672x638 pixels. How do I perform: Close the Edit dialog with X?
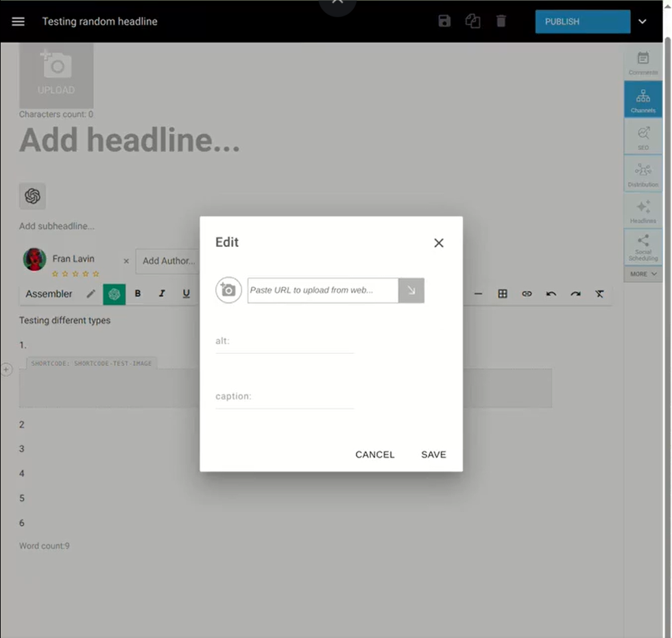(439, 243)
